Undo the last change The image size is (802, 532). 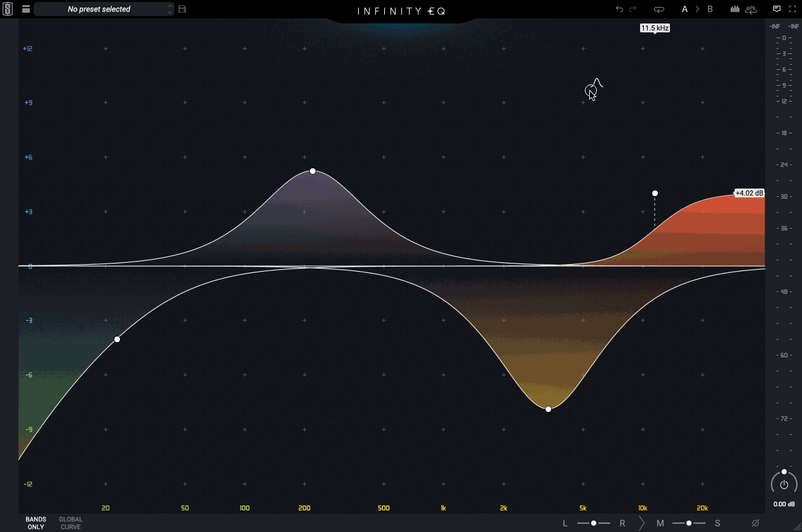coord(619,9)
